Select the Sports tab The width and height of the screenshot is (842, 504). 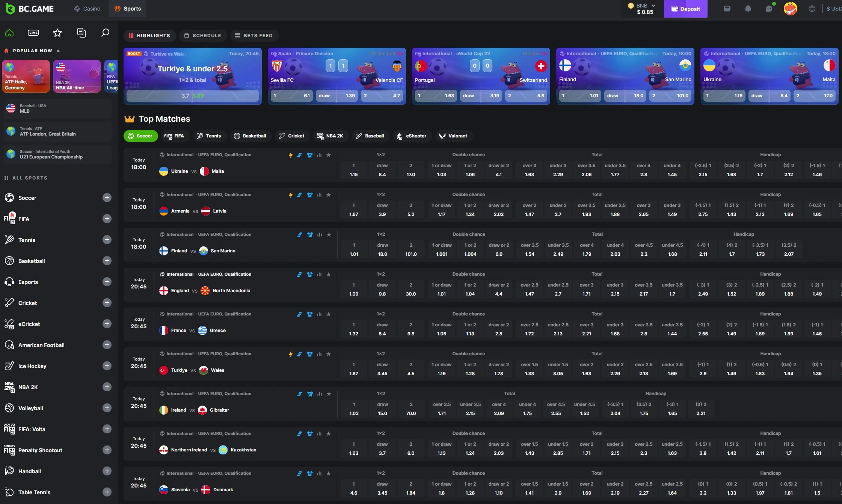click(x=127, y=9)
